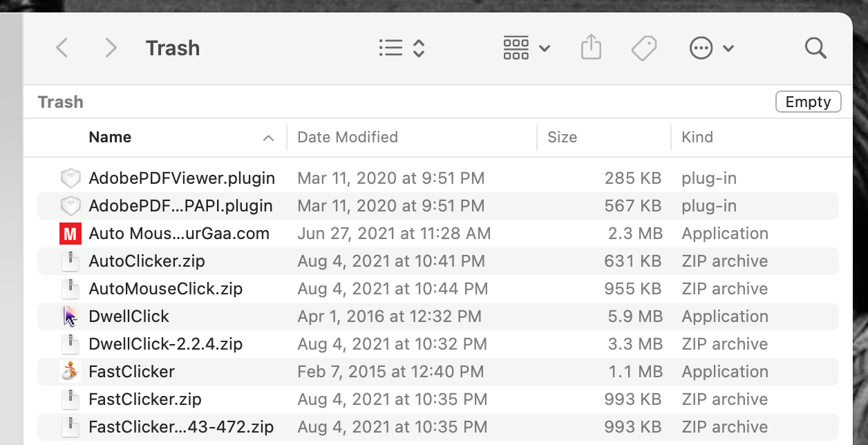The width and height of the screenshot is (868, 445).
Task: Select the AutoClicker.zip archive icon
Action: pos(70,261)
